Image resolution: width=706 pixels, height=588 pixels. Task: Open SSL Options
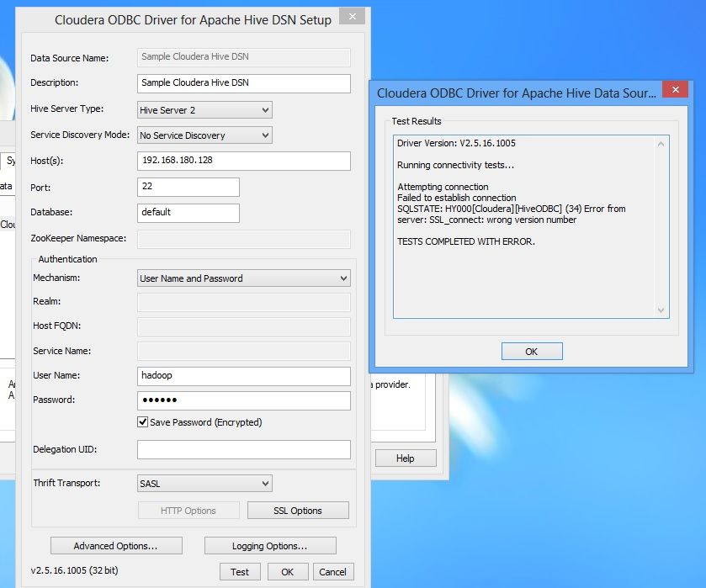pyautogui.click(x=298, y=511)
